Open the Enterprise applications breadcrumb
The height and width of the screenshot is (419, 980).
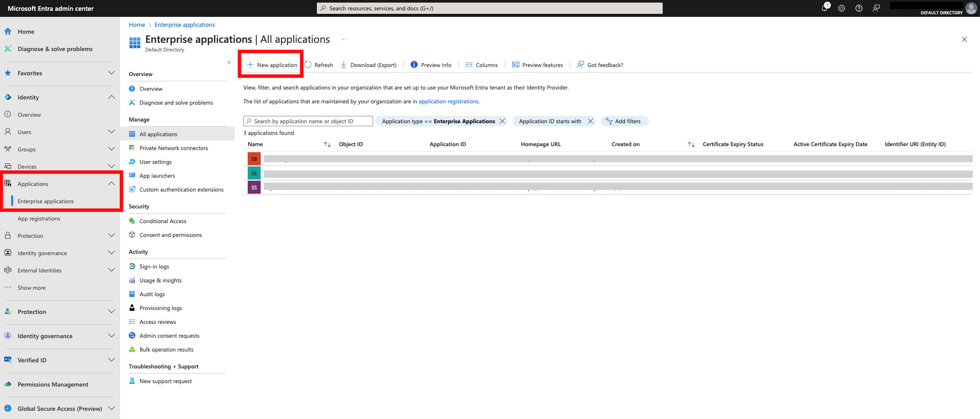(184, 25)
